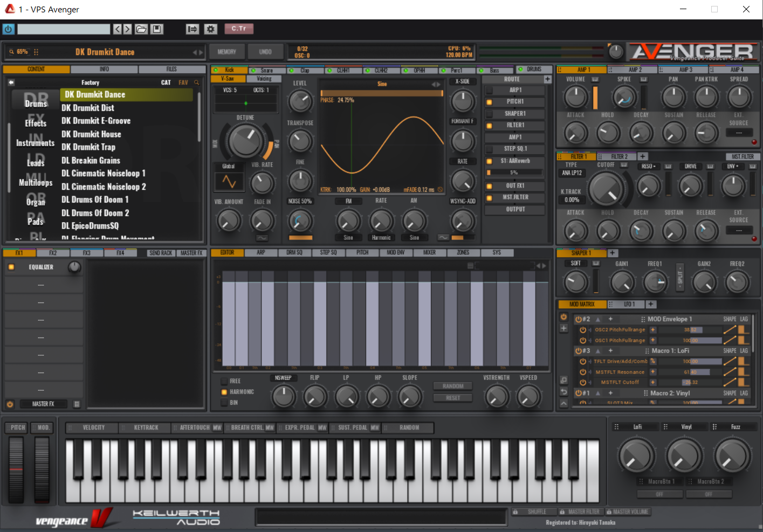Toggle the S1: AAReverb send checkbox

click(490, 161)
